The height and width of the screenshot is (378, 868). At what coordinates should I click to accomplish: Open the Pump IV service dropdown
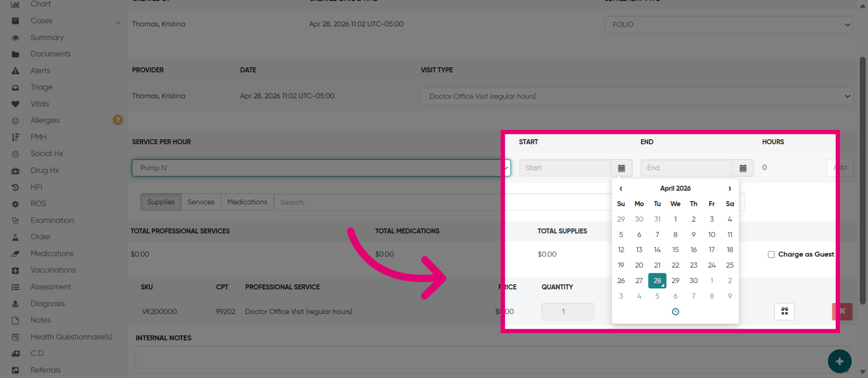pos(321,168)
